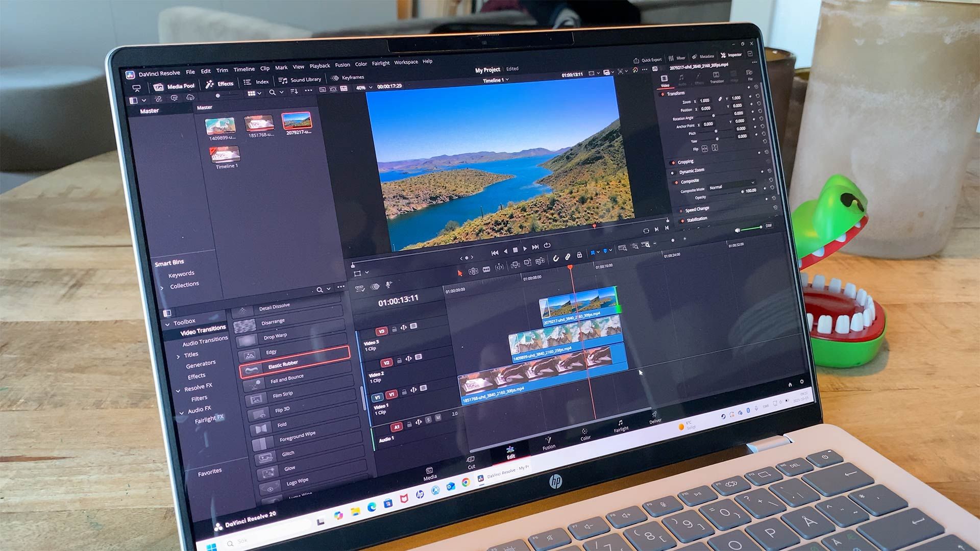This screenshot has width=980, height=551.
Task: Disable the Video 2 track visibility
Action: 418,357
